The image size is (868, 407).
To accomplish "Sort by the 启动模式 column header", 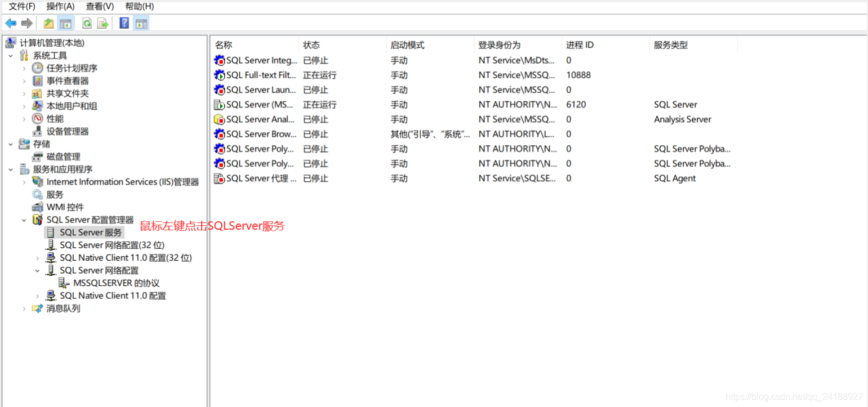I will pos(430,45).
